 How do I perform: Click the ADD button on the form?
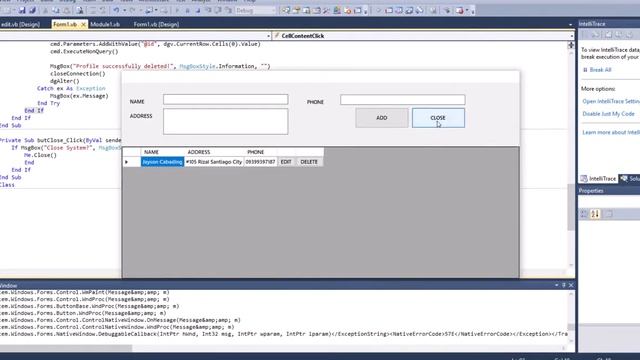pos(382,118)
